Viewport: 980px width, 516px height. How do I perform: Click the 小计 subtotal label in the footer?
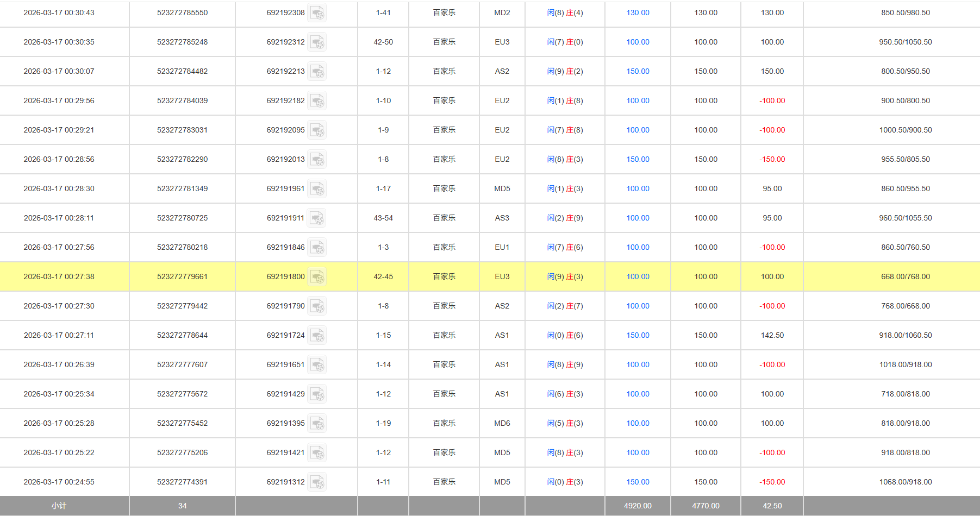[x=59, y=506]
